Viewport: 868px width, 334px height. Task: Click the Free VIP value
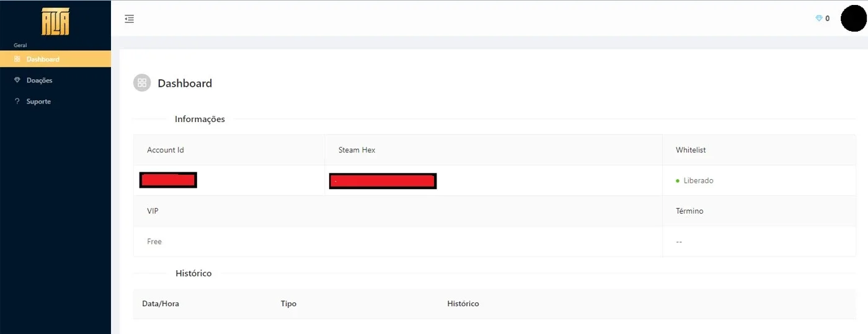click(154, 242)
